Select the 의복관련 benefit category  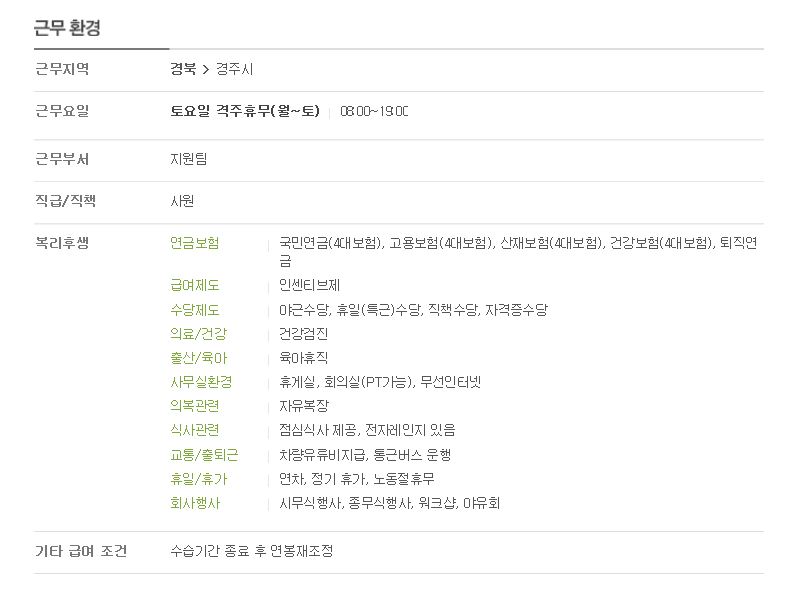point(194,406)
